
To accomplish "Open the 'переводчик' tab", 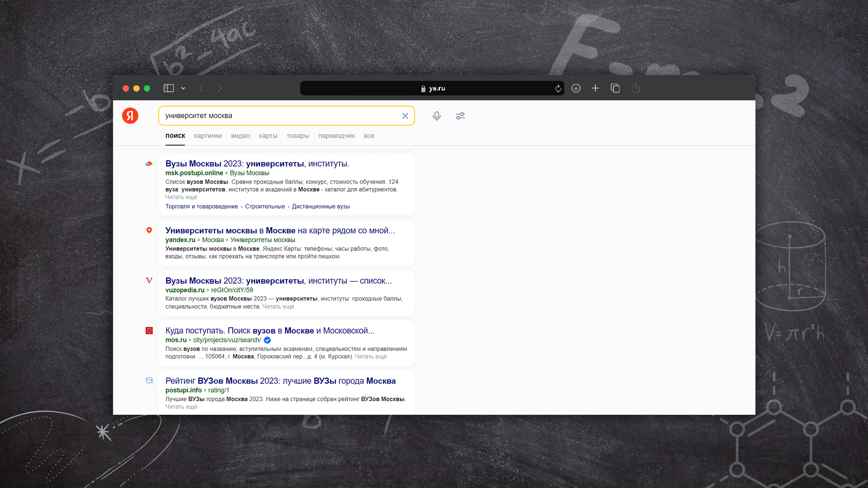I will tap(336, 136).
